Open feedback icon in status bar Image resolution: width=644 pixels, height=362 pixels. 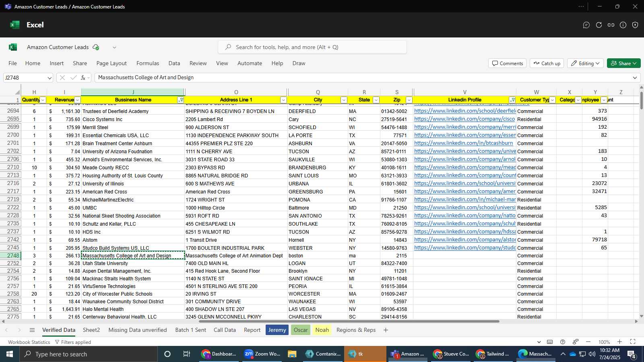point(576,342)
